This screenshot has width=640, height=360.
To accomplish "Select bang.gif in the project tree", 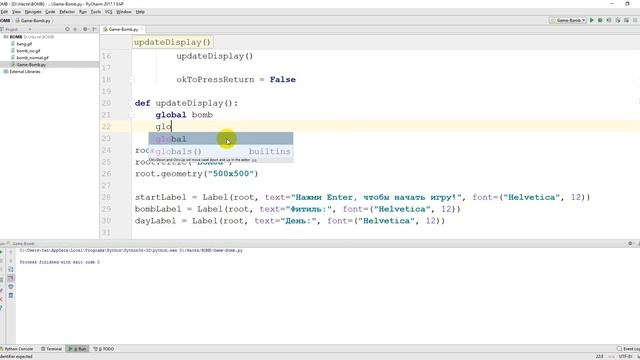I will point(24,44).
